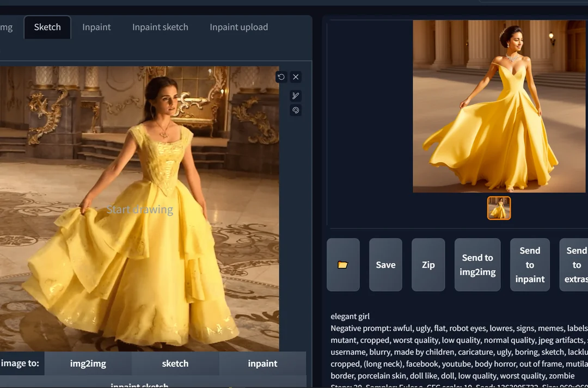Send output to inpaint
The height and width of the screenshot is (388, 588).
[530, 264]
